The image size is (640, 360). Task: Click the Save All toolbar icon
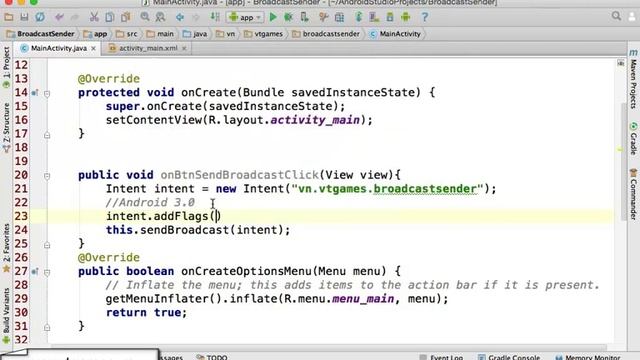(24, 17)
